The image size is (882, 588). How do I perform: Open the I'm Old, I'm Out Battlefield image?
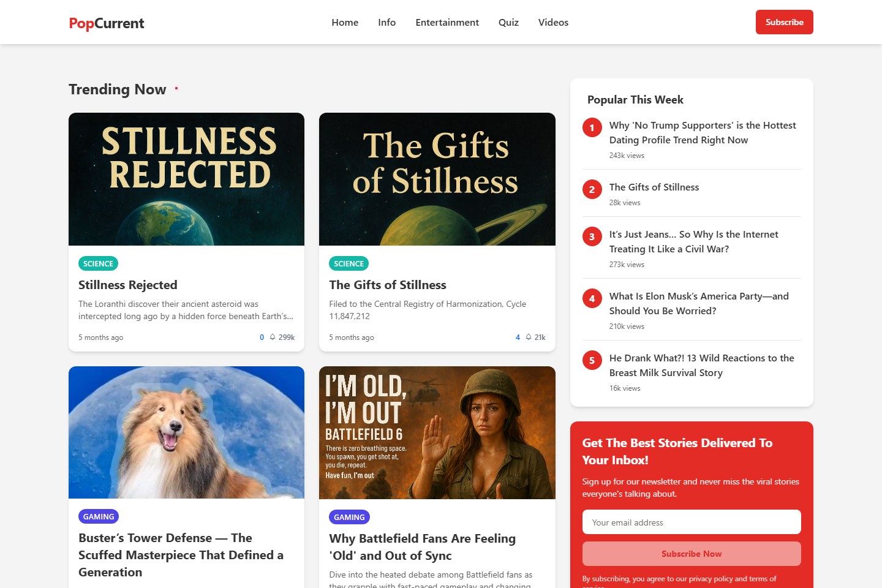tap(437, 432)
